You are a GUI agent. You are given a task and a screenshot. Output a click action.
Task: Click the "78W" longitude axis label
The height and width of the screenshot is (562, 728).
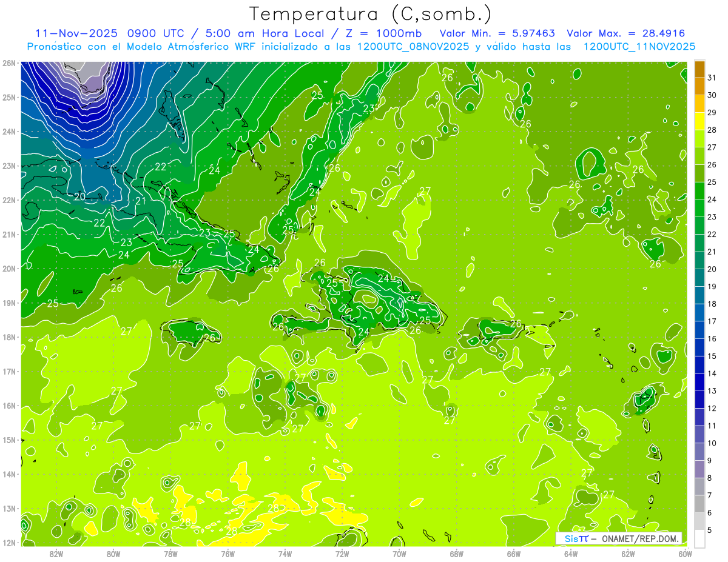click(x=170, y=554)
